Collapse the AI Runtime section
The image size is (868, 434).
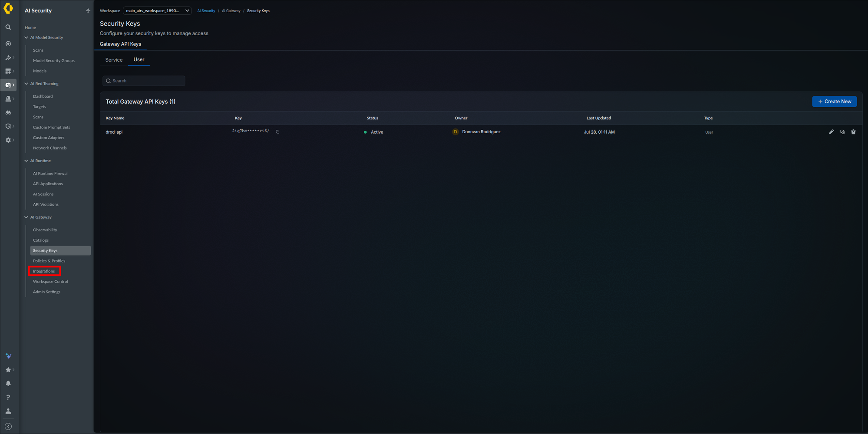tap(26, 161)
